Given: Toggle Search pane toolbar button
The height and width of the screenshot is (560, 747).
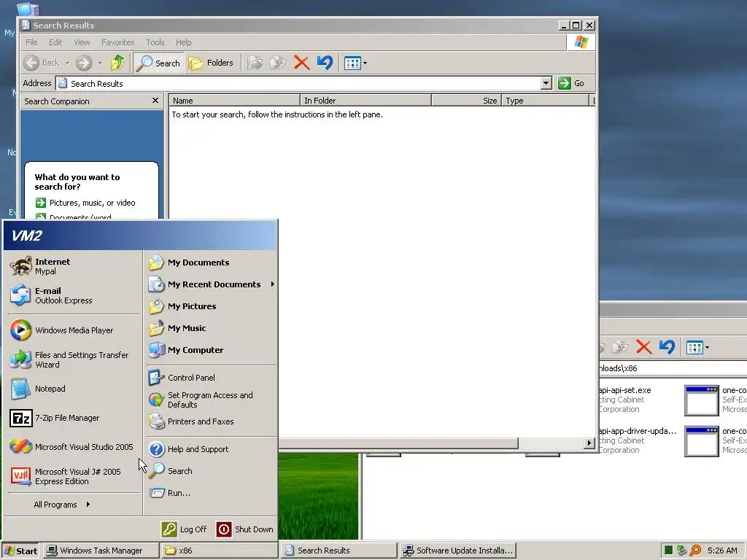Looking at the screenshot, I should pyautogui.click(x=158, y=63).
